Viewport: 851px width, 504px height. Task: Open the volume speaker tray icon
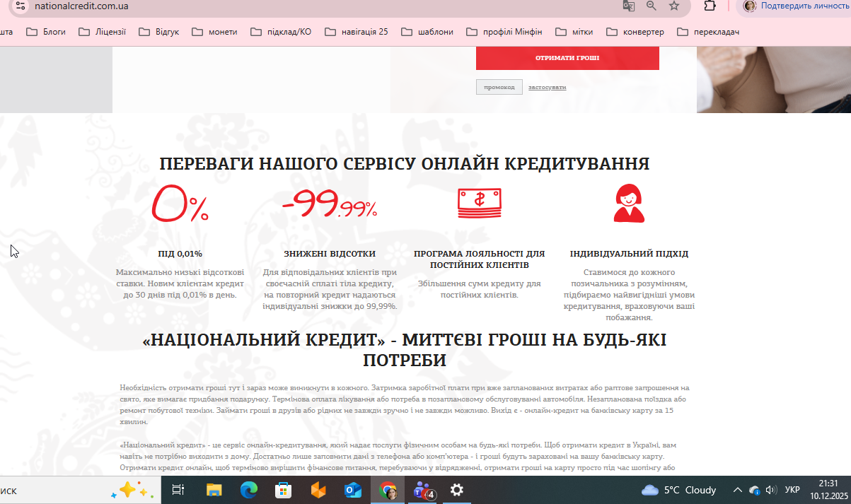771,490
